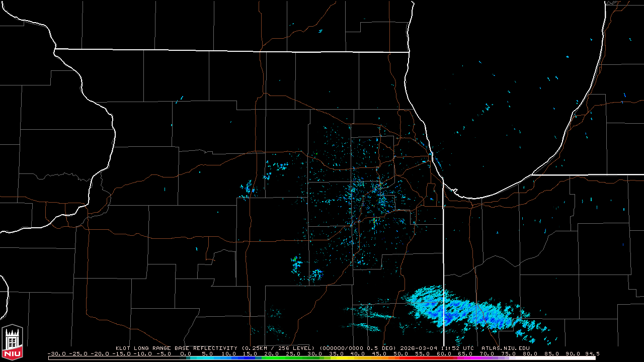
Task: Click the "-15.0" reflectivity scale label
Action: tap(121, 354)
